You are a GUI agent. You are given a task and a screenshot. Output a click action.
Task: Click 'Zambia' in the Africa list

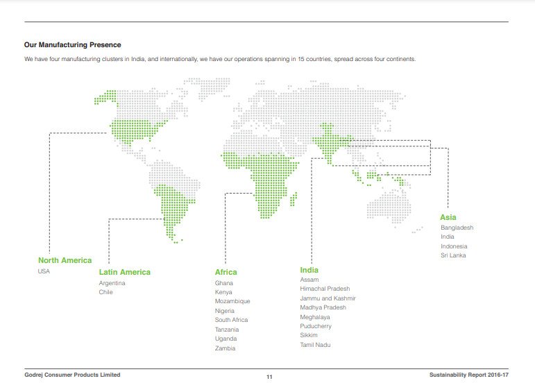pos(226,348)
